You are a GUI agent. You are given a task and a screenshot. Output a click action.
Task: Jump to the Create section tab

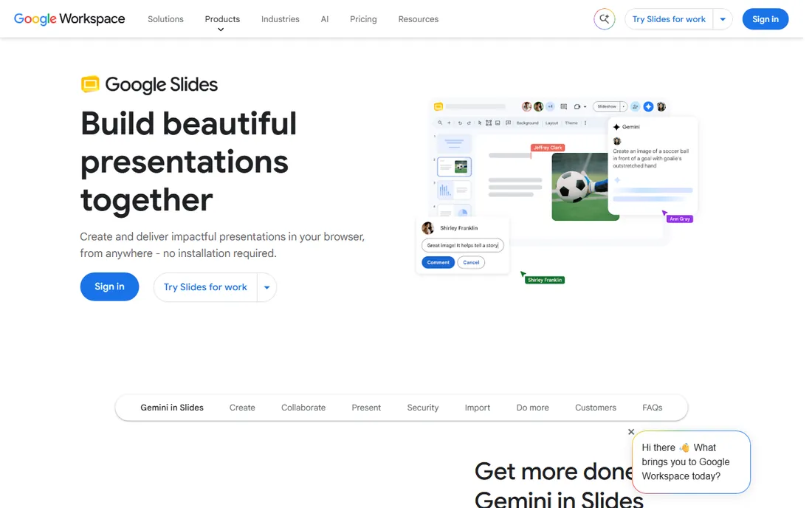242,408
